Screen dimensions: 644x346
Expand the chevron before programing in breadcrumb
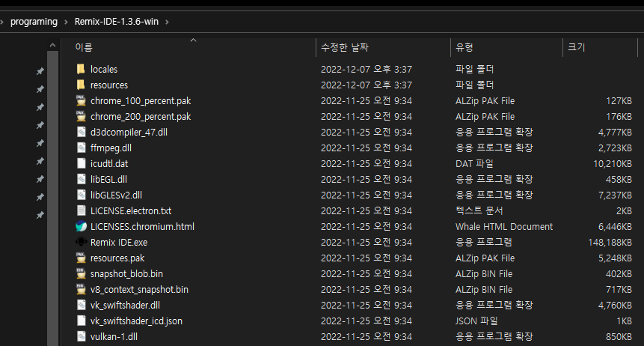(2, 22)
